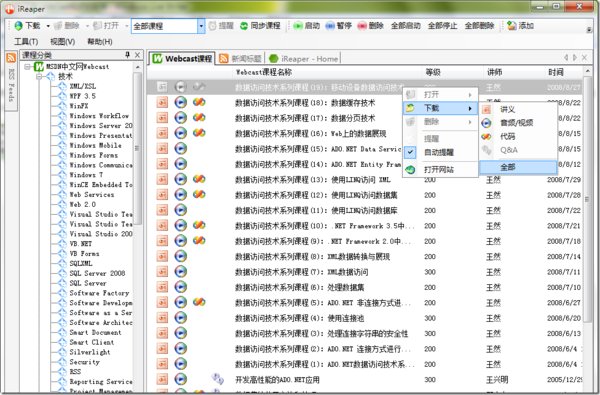Select WPF 3.5 category in tree
The image size is (600, 395).
coord(82,96)
